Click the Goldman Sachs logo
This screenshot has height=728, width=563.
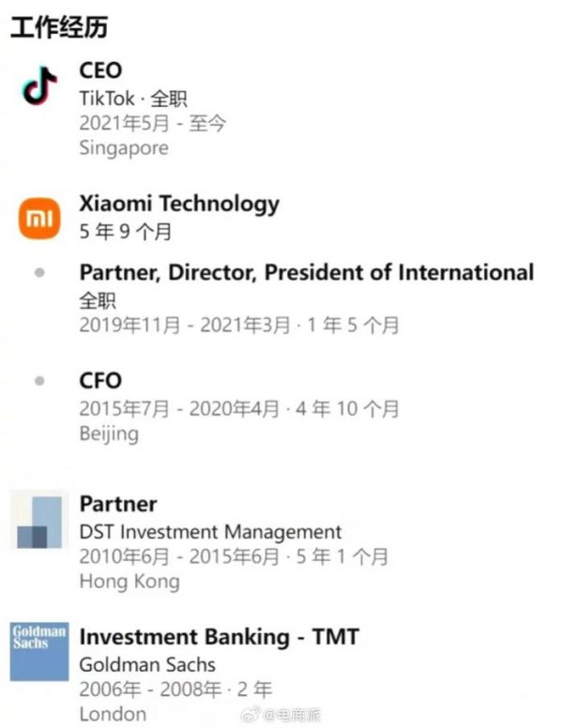[x=39, y=652]
